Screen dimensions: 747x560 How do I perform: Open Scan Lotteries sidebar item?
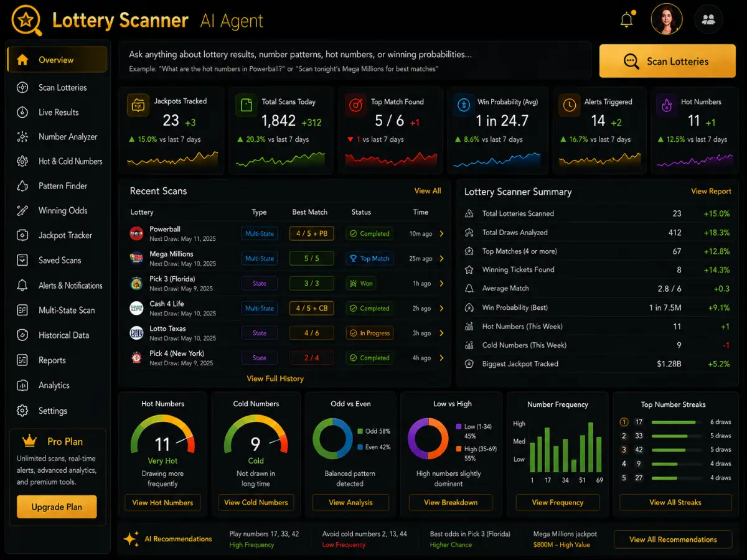click(x=57, y=88)
